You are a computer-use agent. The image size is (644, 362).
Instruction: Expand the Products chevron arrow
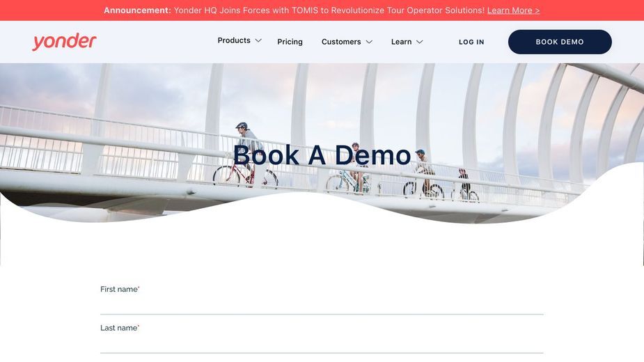pyautogui.click(x=258, y=40)
